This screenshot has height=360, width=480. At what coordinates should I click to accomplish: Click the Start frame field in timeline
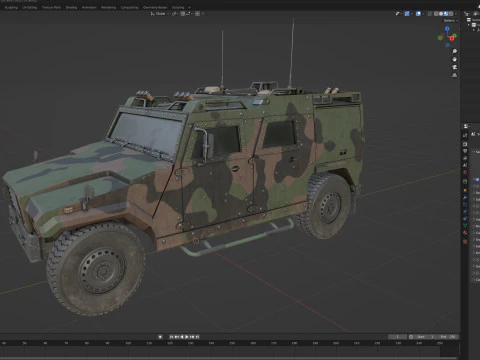pyautogui.click(x=425, y=337)
